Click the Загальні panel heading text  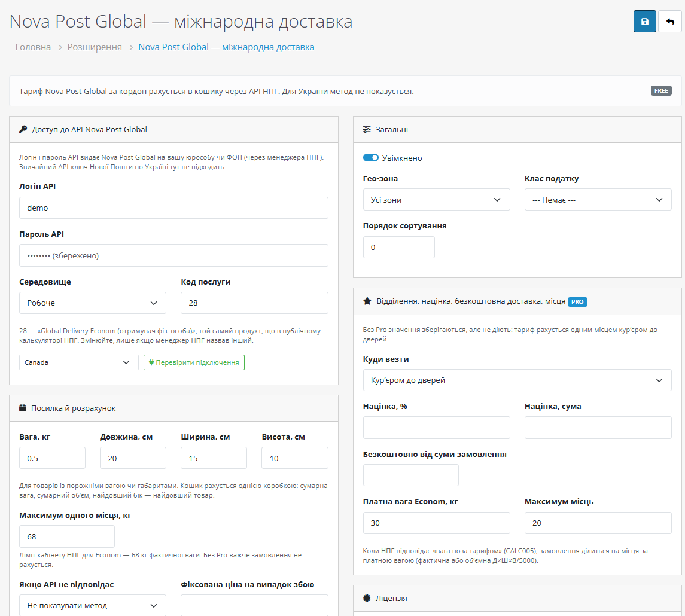[392, 129]
